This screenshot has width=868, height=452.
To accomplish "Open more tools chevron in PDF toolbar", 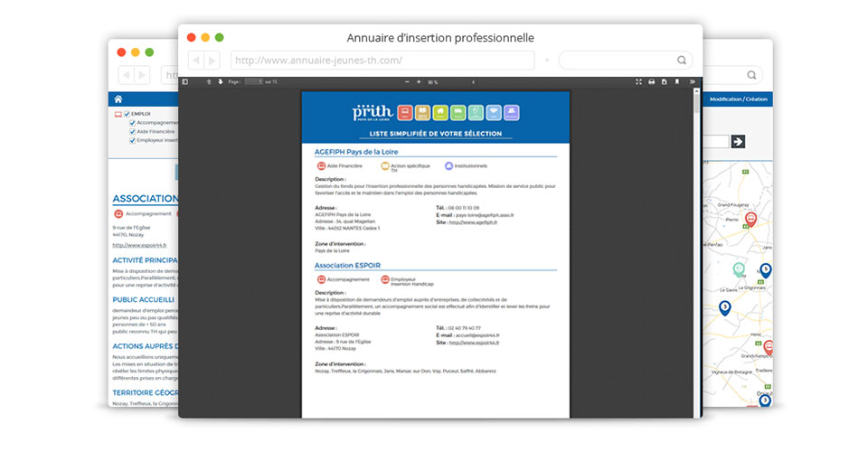I will coord(692,82).
